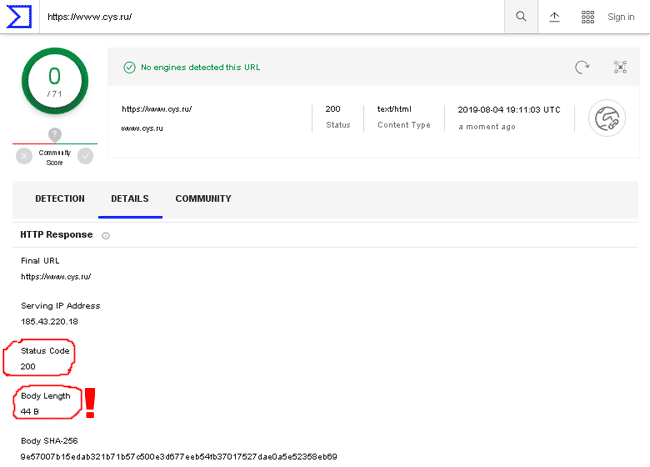The height and width of the screenshot is (467, 650).
Task: Select the DETAILS tab
Action: pos(130,199)
